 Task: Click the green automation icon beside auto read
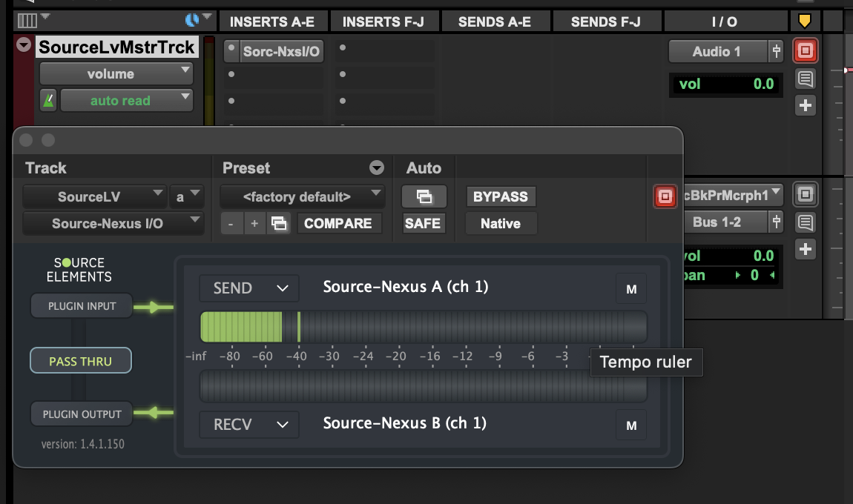[x=47, y=101]
